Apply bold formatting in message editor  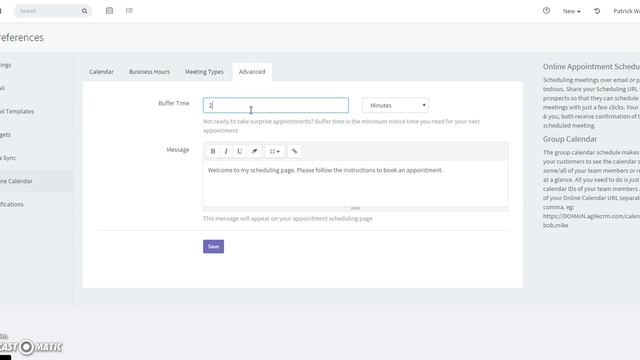tap(213, 151)
